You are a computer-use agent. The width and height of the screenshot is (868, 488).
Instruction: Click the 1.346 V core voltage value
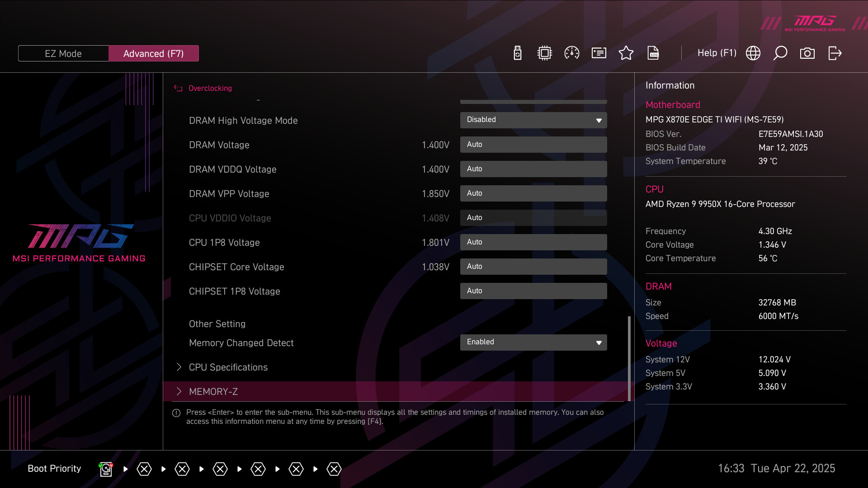pyautogui.click(x=772, y=245)
